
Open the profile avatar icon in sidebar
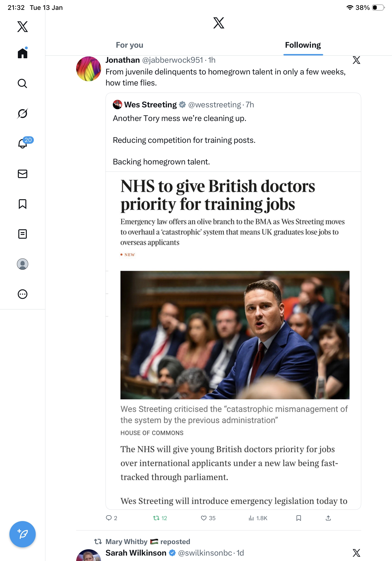(x=23, y=264)
